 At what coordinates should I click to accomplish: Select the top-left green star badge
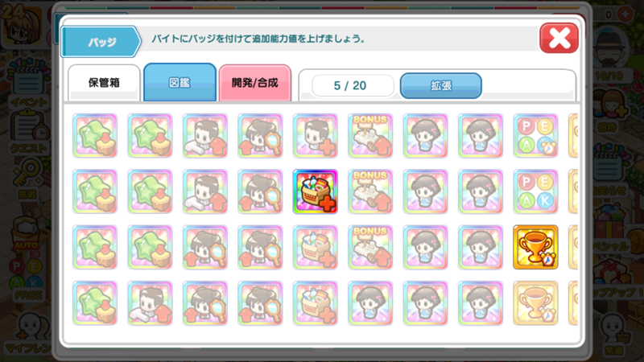click(x=95, y=136)
